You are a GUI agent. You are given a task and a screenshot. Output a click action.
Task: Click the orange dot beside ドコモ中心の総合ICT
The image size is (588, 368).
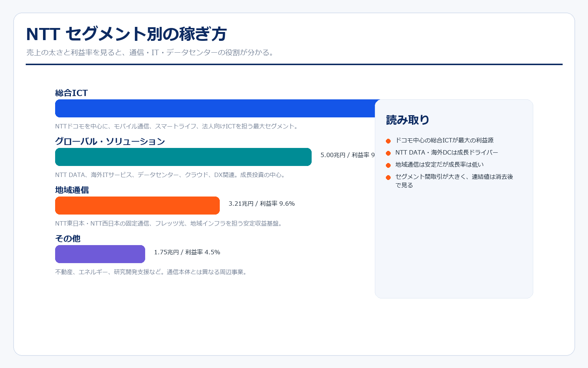(388, 141)
